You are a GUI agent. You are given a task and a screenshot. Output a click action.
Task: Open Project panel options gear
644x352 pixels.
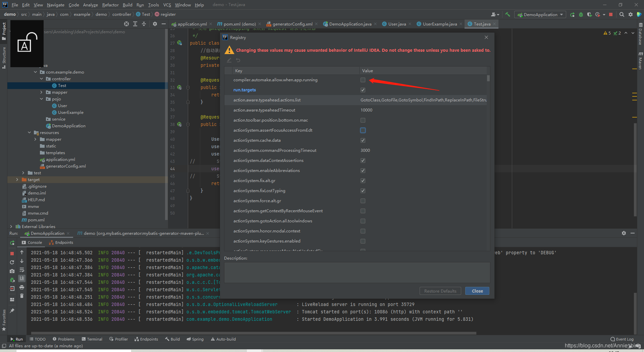point(155,24)
